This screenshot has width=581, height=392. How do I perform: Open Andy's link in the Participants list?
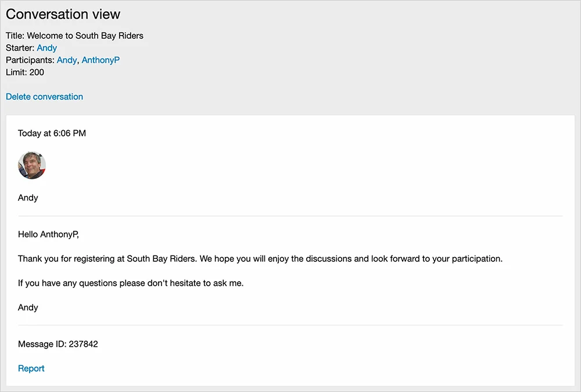click(66, 60)
